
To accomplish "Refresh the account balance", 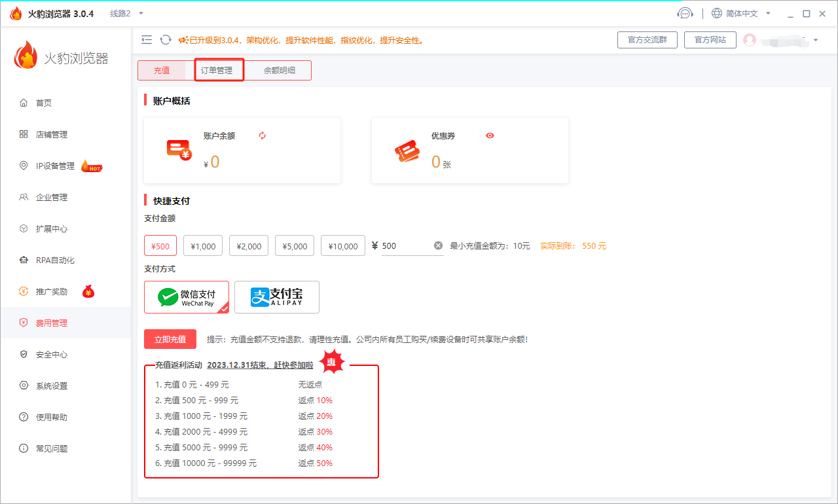I will click(x=263, y=135).
